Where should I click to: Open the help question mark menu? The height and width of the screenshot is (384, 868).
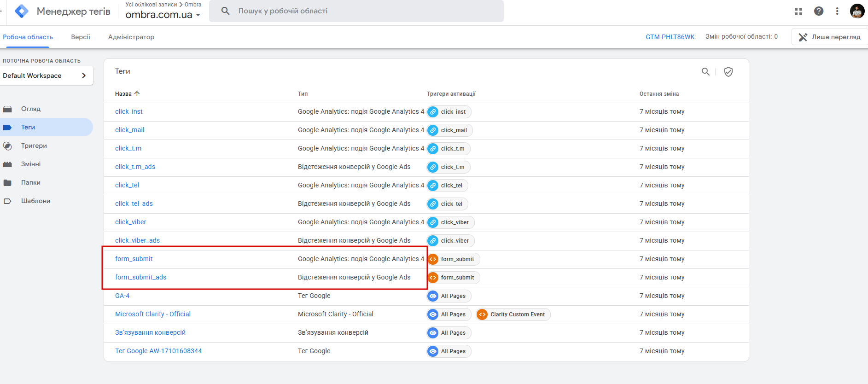tap(819, 11)
